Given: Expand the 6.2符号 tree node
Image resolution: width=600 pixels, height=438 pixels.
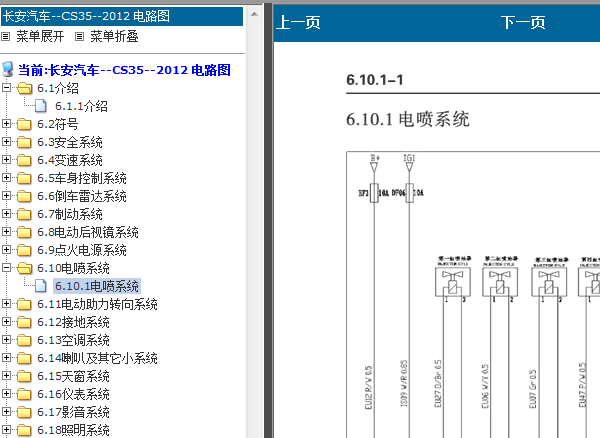Looking at the screenshot, I should tap(6, 123).
